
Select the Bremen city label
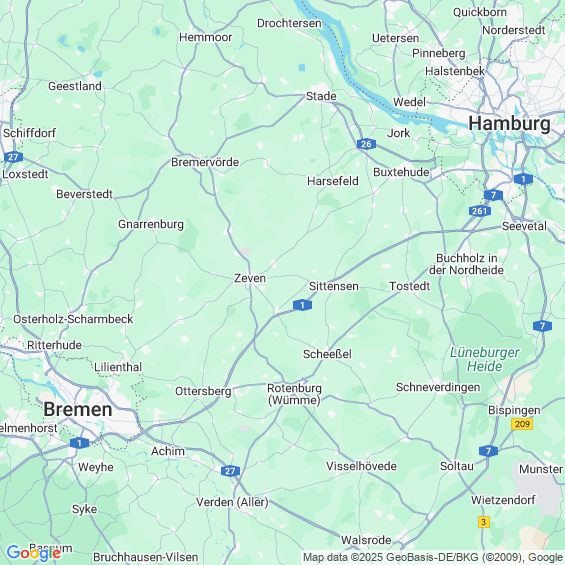point(78,410)
